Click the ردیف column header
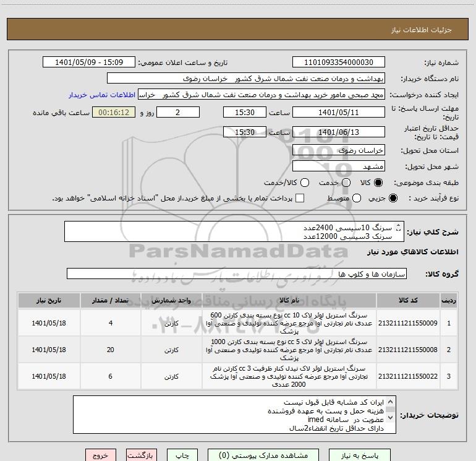476x461 pixels. (449, 300)
